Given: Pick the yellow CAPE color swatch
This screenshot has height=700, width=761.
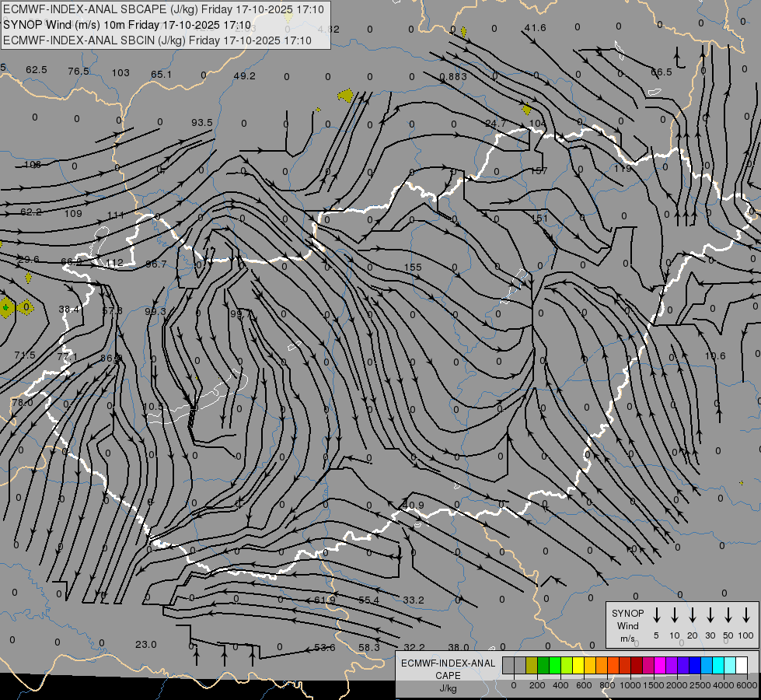Looking at the screenshot, I should click(579, 665).
